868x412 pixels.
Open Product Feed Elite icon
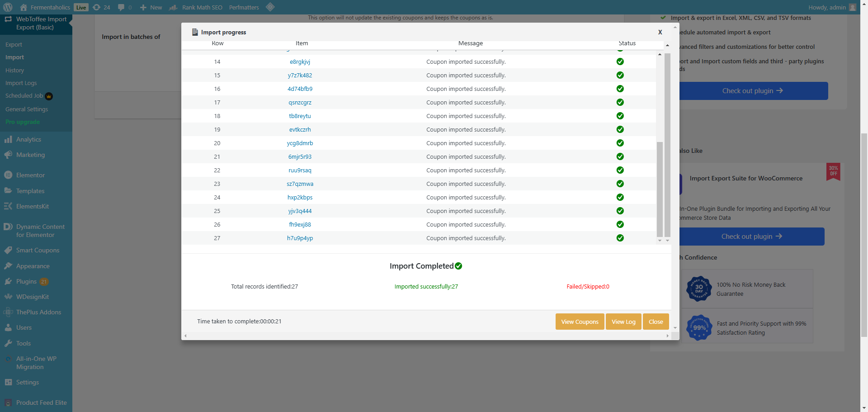[8, 403]
